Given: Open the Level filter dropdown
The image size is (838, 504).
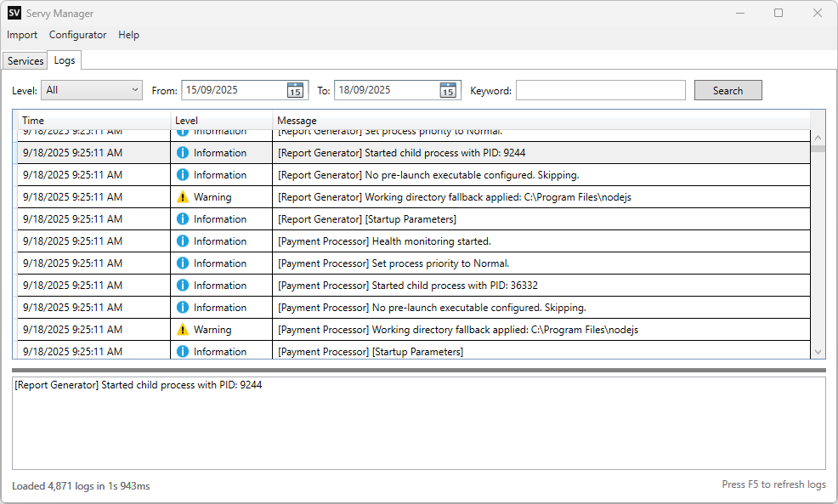Looking at the screenshot, I should tap(91, 89).
